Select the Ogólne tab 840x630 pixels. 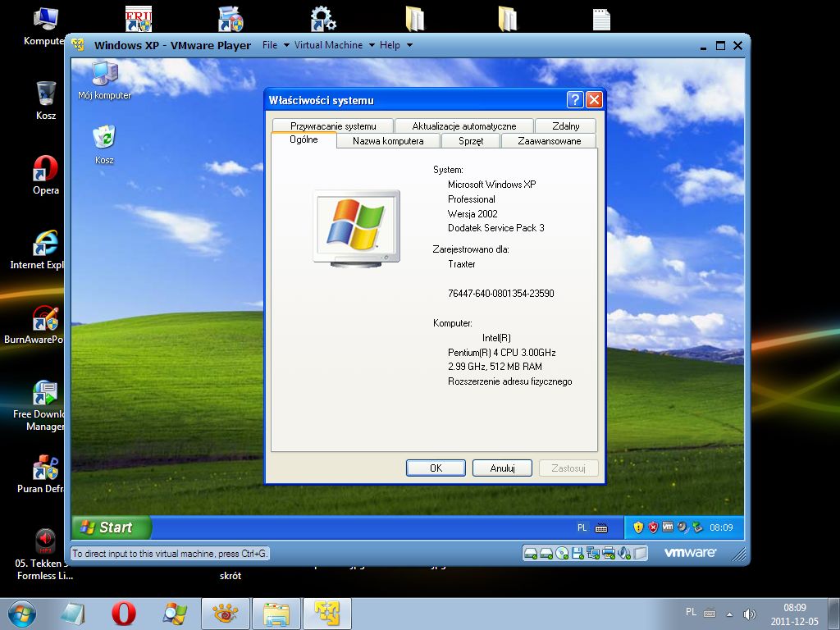pyautogui.click(x=304, y=139)
